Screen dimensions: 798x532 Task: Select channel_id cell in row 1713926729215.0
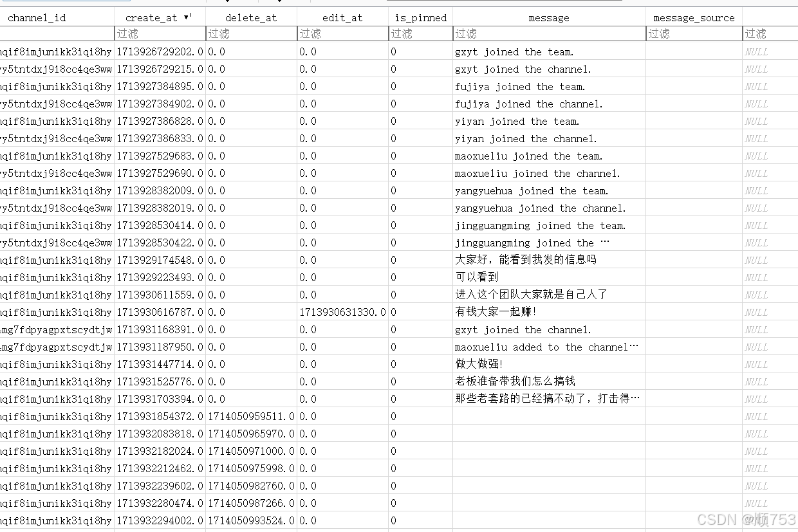click(57, 69)
